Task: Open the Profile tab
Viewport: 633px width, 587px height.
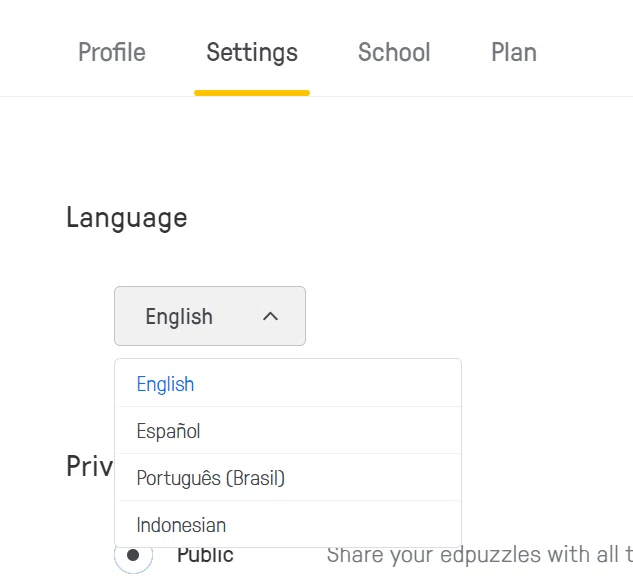Action: 112,52
